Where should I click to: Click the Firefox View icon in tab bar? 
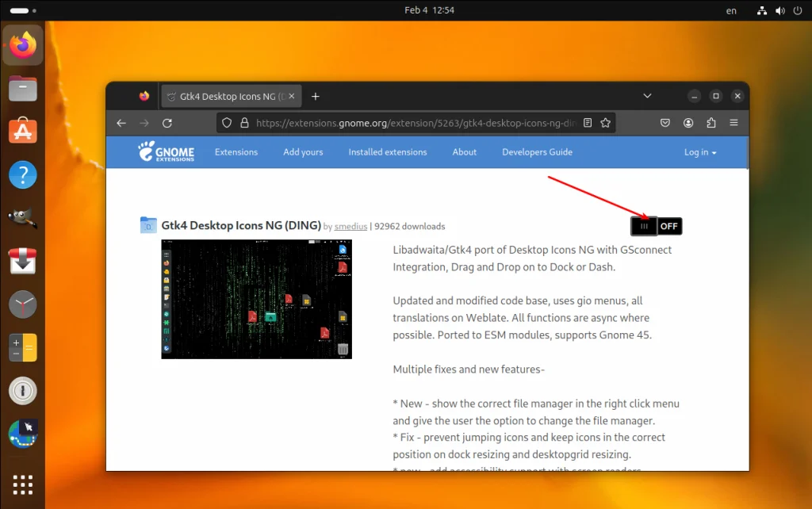144,96
